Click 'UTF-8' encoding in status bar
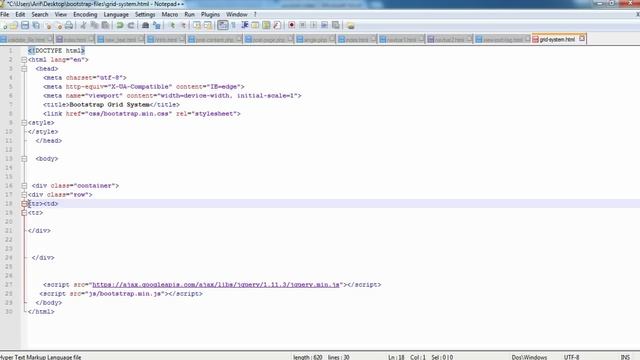Viewport: 640px width, 360px height. [571, 357]
